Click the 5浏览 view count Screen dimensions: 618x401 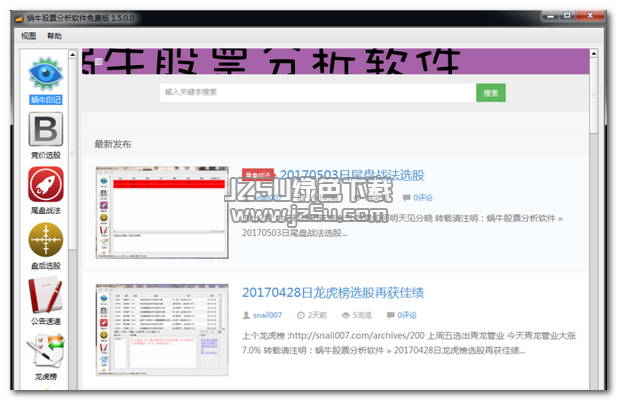pyautogui.click(x=362, y=315)
